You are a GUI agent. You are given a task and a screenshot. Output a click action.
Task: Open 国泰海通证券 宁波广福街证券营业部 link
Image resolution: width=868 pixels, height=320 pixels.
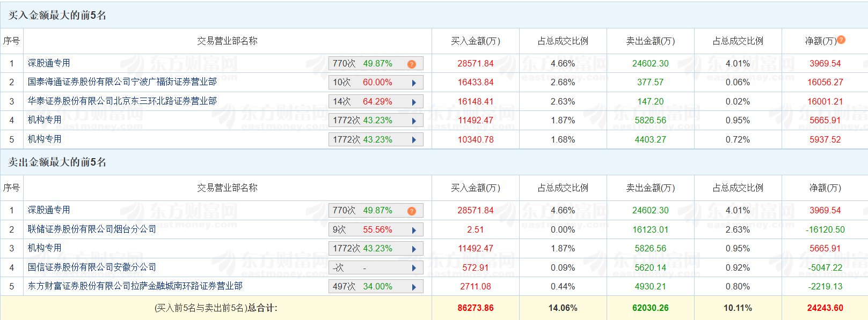122,82
